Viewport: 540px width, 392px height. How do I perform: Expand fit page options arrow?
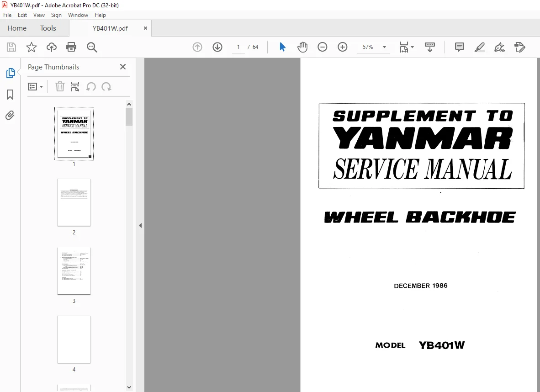[x=413, y=47]
